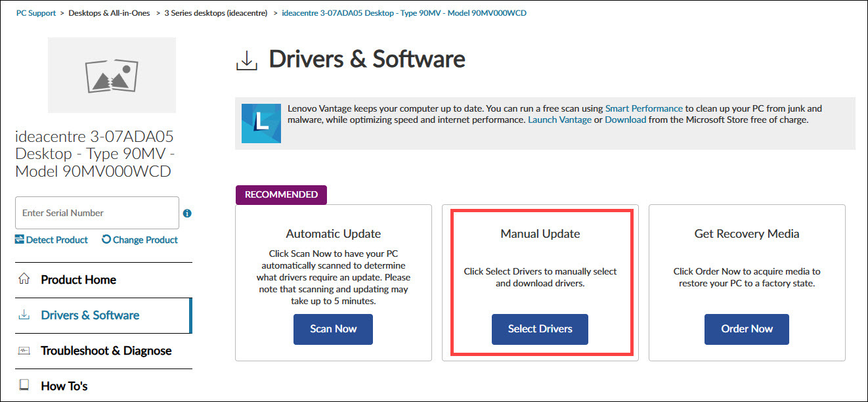This screenshot has height=402, width=868.
Task: Open the Smart Performance link
Action: click(x=643, y=108)
